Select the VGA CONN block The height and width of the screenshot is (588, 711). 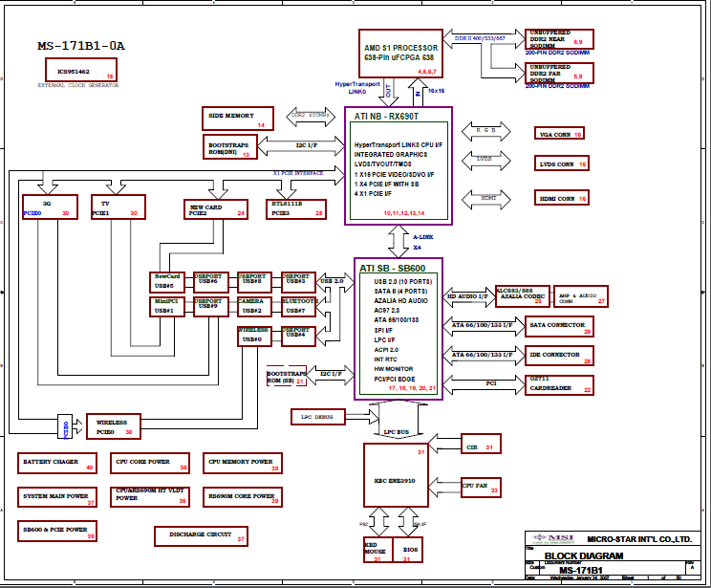click(560, 134)
